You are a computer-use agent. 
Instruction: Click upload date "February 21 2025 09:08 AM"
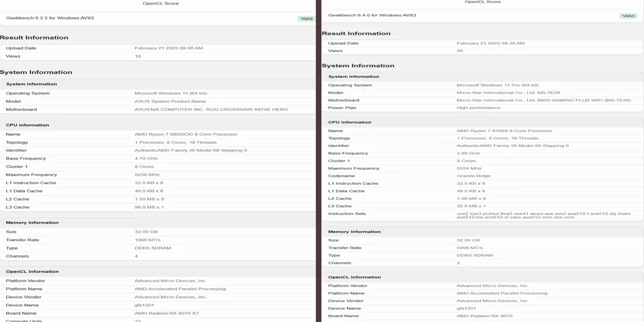point(169,48)
